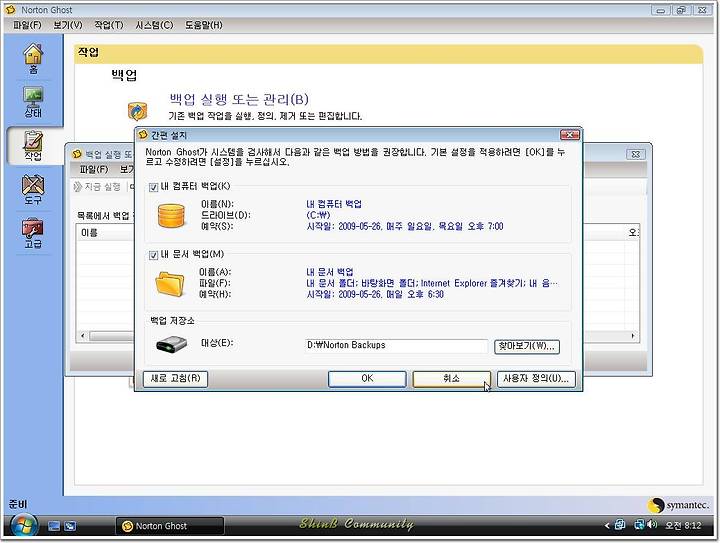720x543 pixels.
Task: Click the backup run or manage icon
Action: [x=137, y=111]
